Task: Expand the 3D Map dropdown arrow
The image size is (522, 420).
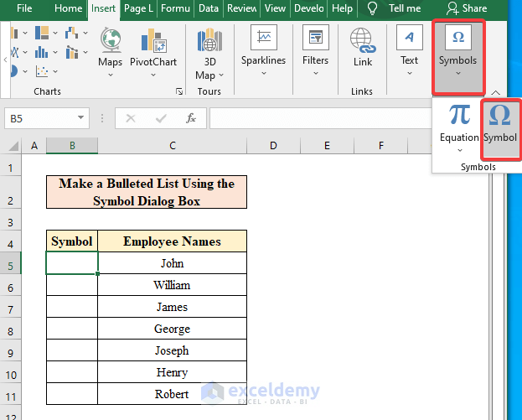Action: (220, 75)
